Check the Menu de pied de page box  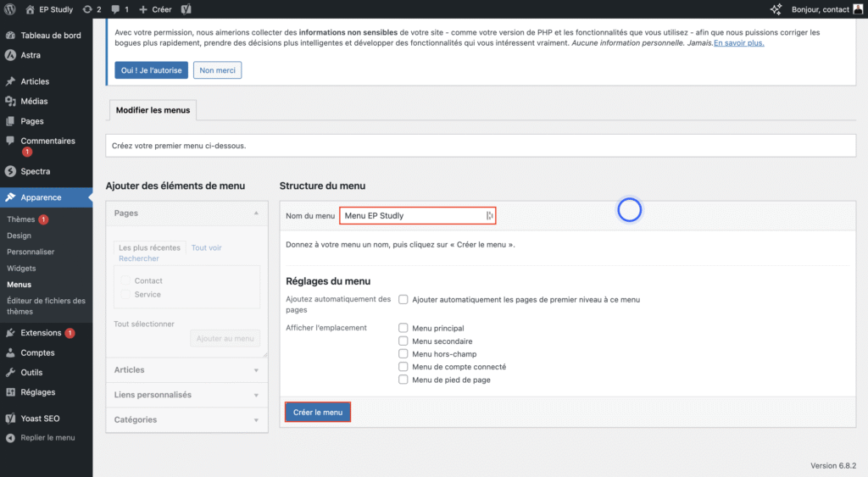(404, 380)
